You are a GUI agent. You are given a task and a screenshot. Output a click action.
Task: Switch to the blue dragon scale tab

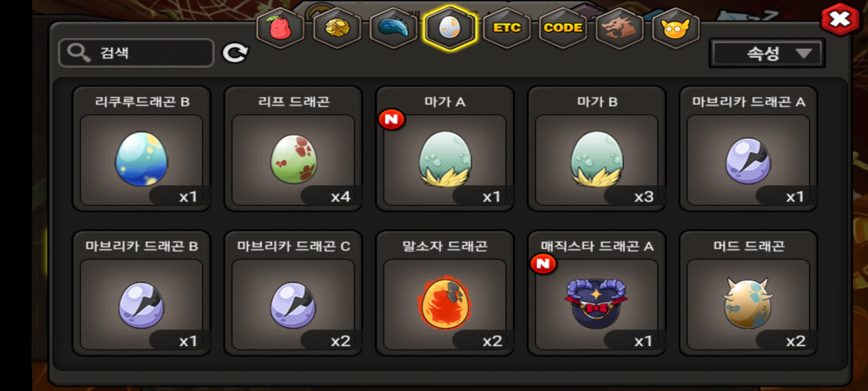click(x=393, y=28)
